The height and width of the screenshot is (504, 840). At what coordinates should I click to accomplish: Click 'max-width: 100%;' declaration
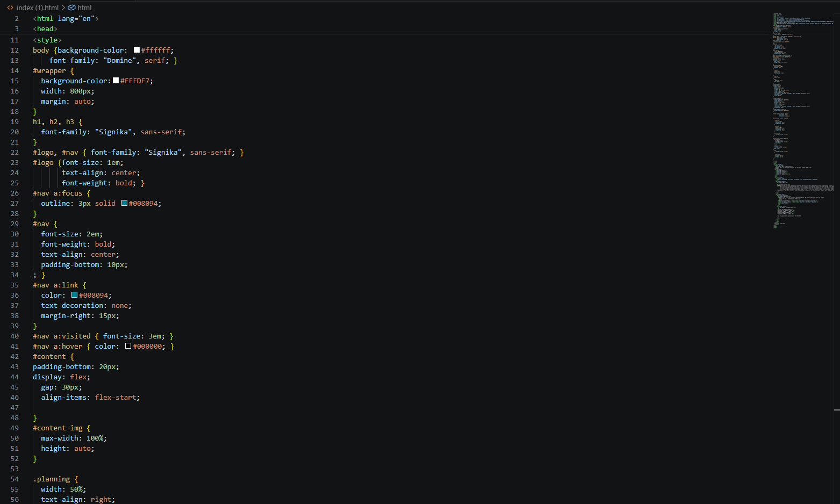point(74,438)
